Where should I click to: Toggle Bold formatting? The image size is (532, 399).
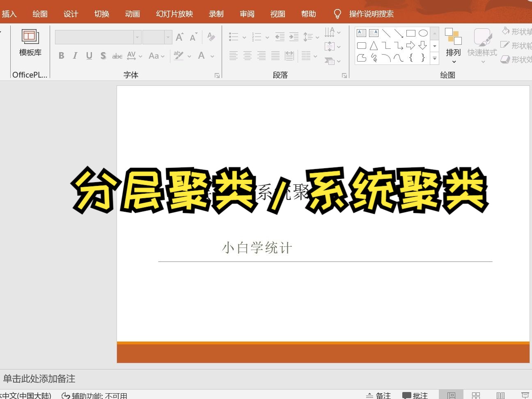(x=61, y=55)
